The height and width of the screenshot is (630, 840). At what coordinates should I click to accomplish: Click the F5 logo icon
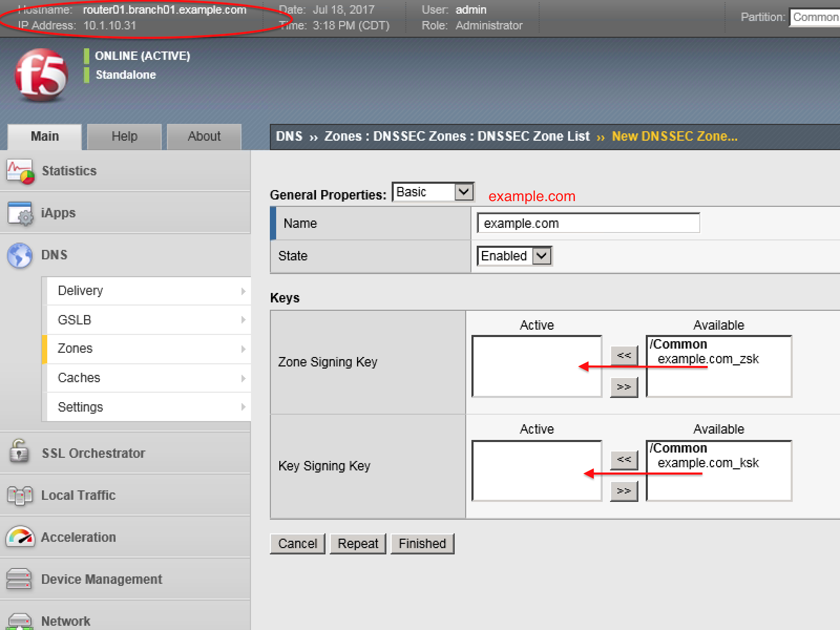(x=41, y=74)
